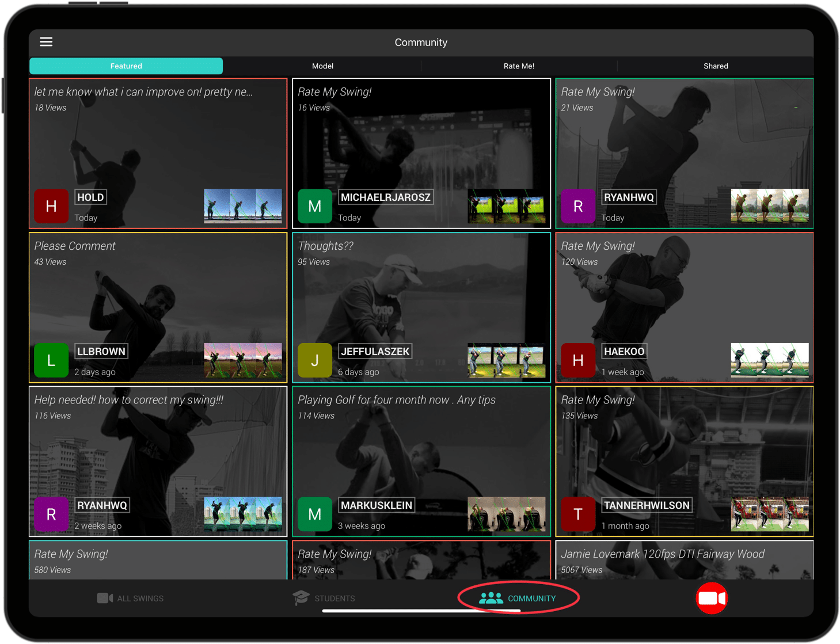840x644 pixels.
Task: Open HAEKOO's swing sequence thumbnail
Action: click(x=769, y=360)
